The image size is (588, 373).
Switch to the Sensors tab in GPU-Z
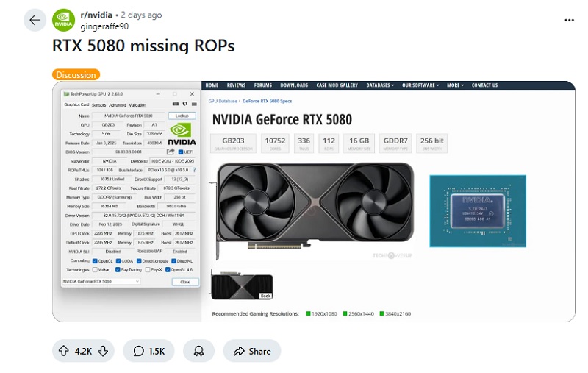pos(98,104)
